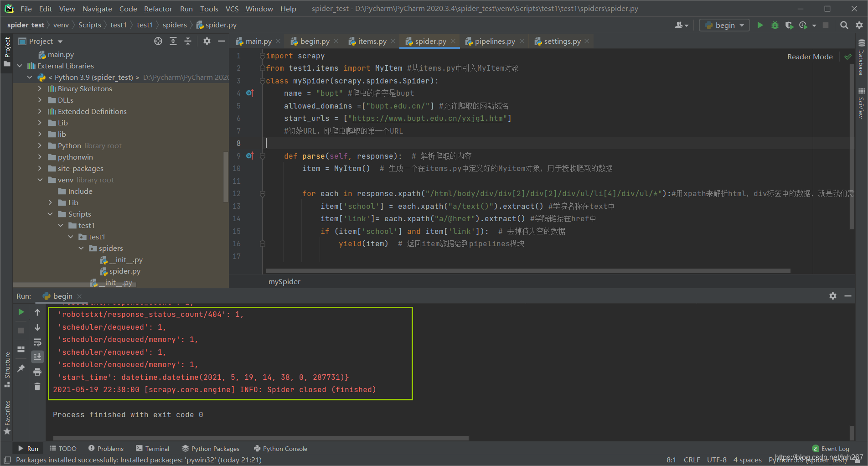Open the Navigate menu
Screen dimensions: 868x466
(x=97, y=9)
